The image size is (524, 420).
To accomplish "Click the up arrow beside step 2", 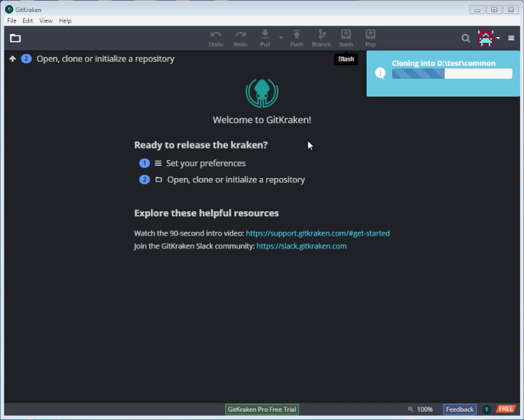I will 12,59.
